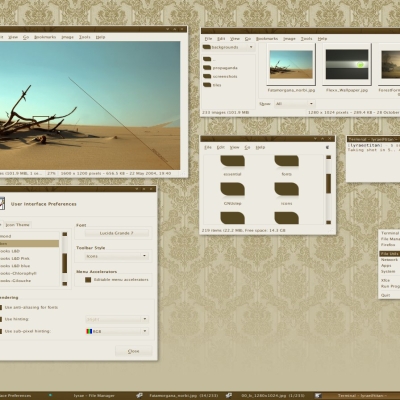Choose Firefox from the desktop menu
400x400 pixels.
pyautogui.click(x=389, y=245)
